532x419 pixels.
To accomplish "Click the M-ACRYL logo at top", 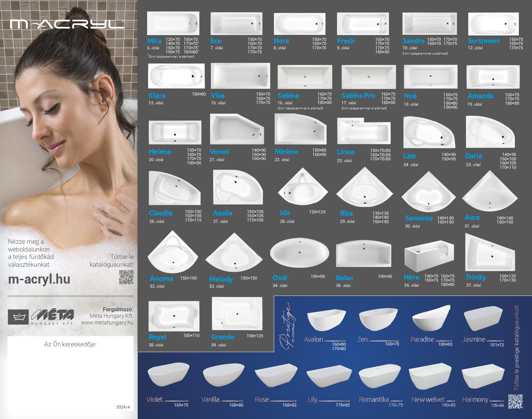I will point(67,24).
